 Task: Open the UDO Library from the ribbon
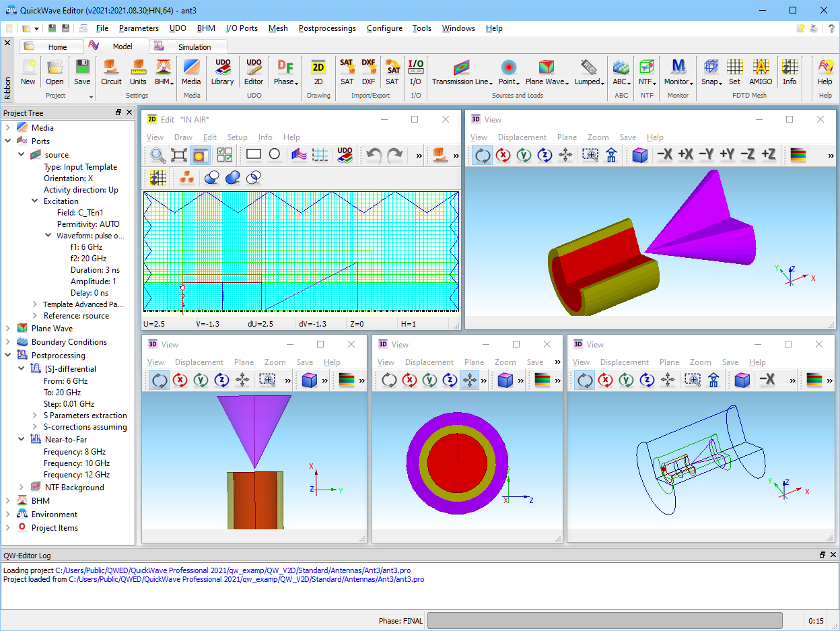coord(222,73)
